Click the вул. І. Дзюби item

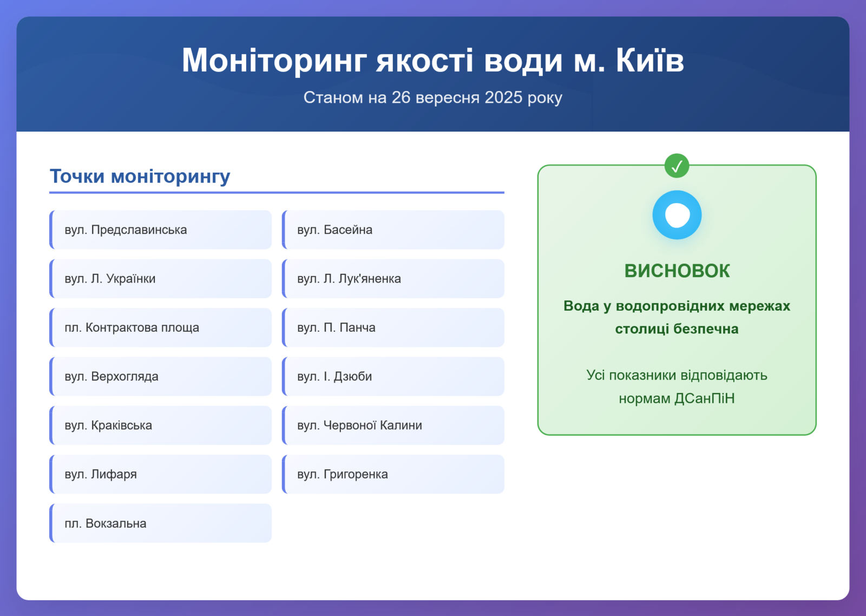(393, 377)
